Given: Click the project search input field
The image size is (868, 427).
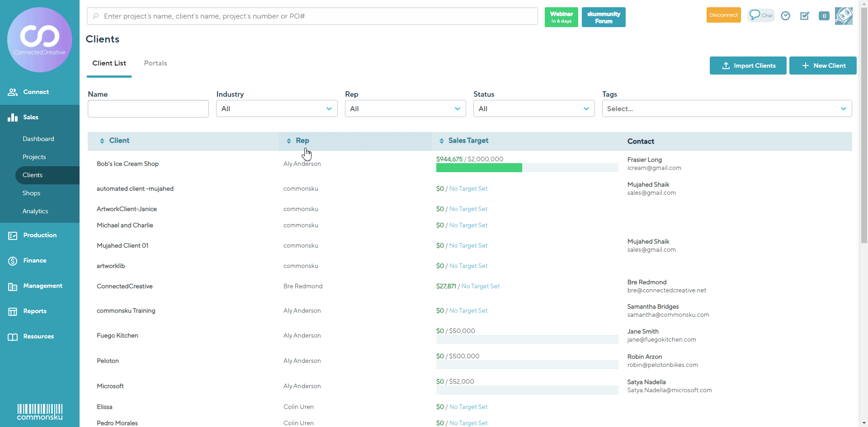Looking at the screenshot, I should coord(311,16).
